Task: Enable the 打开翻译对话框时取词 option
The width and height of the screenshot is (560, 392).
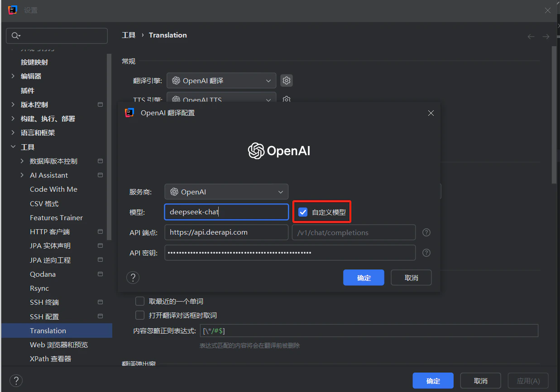Action: (140, 315)
